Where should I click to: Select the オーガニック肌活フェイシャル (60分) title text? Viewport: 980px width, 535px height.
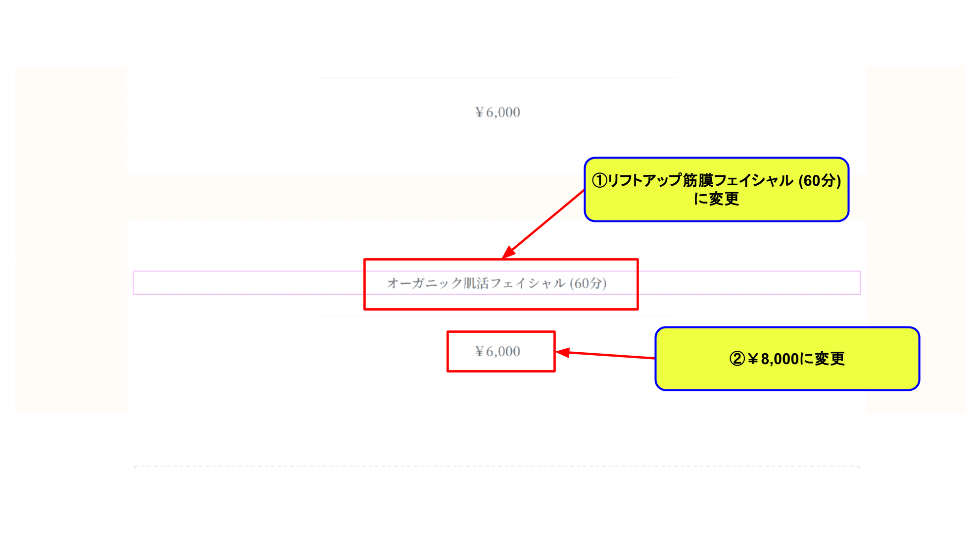497,283
